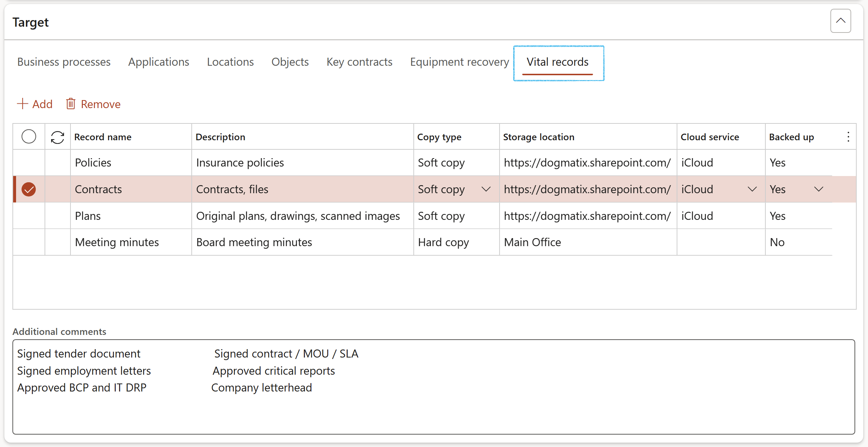Click the Record name column header

click(103, 137)
